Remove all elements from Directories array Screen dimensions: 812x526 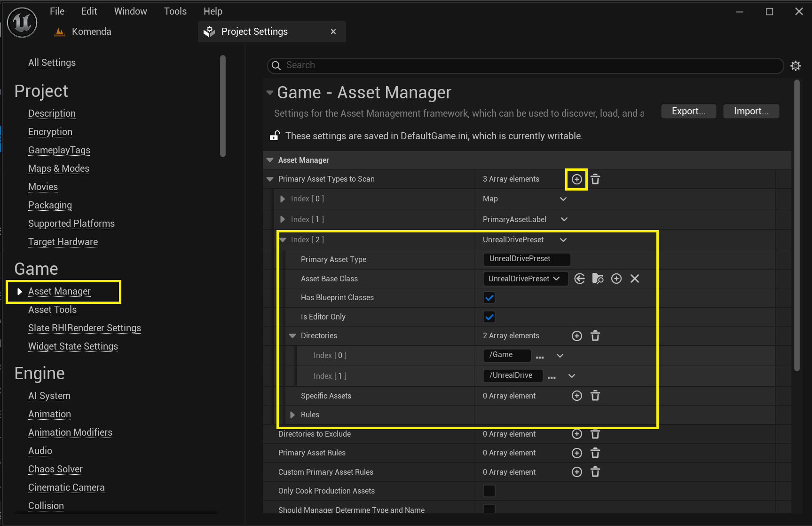pos(595,336)
